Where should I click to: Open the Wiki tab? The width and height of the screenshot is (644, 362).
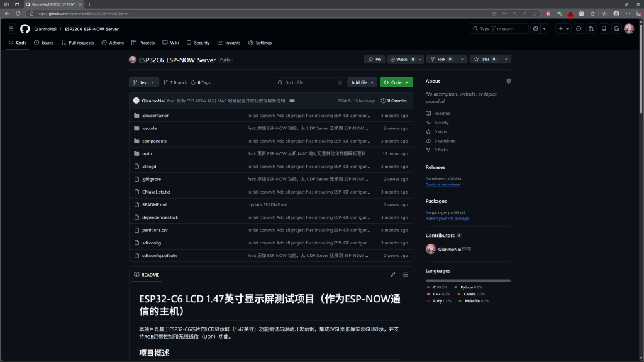pos(170,43)
